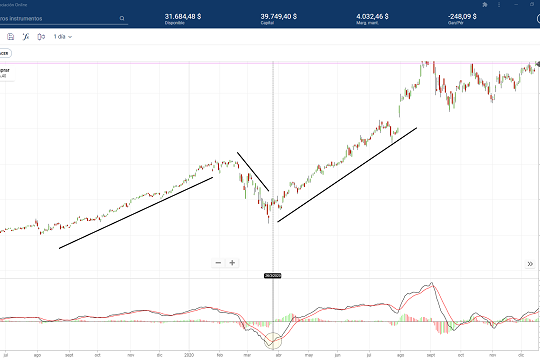Click the Capital value 39.749,40 $
Image resolution: width=540 pixels, height=360 pixels.
point(279,17)
